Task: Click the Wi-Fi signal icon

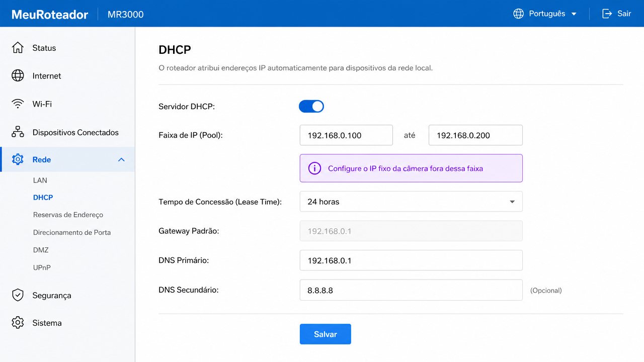Action: pos(18,104)
